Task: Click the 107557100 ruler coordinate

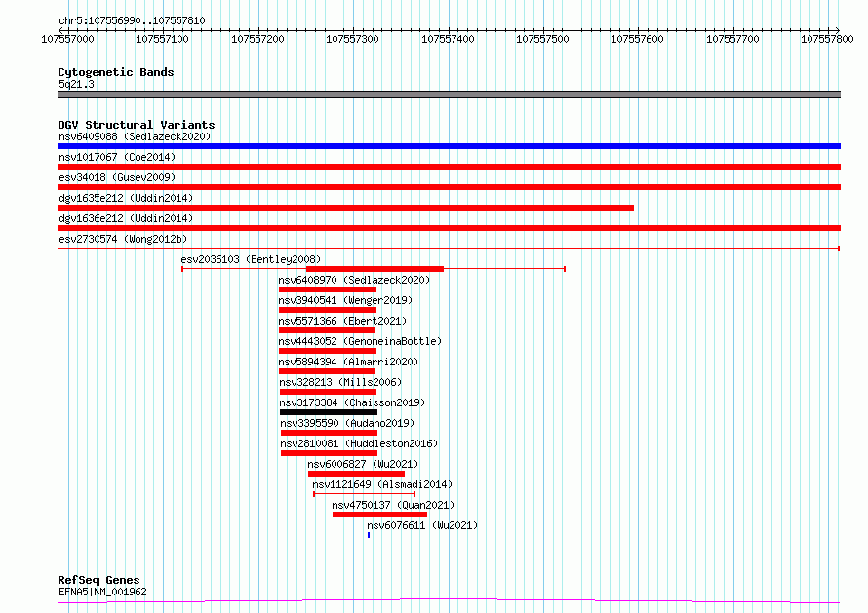Action: click(x=162, y=39)
